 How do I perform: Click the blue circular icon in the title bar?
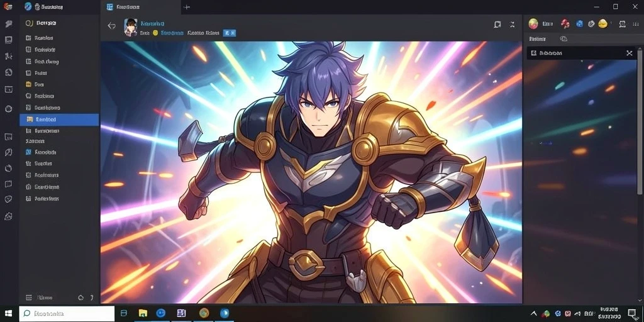tap(28, 6)
